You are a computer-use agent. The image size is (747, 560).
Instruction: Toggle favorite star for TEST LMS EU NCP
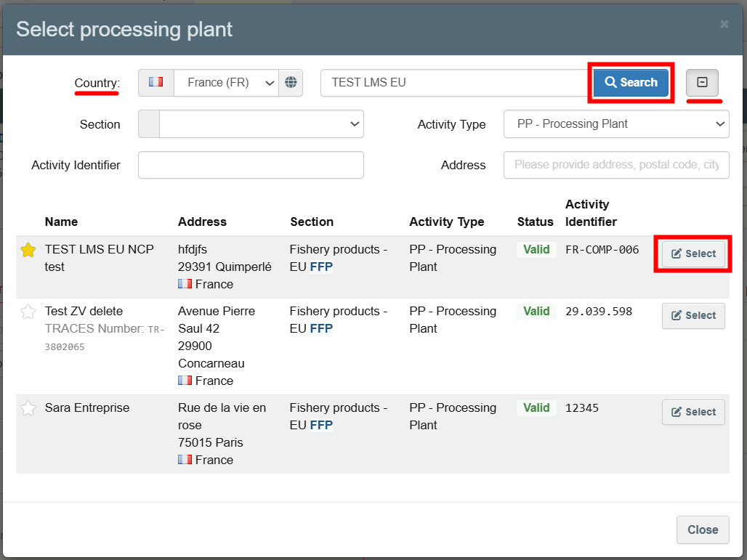[28, 251]
